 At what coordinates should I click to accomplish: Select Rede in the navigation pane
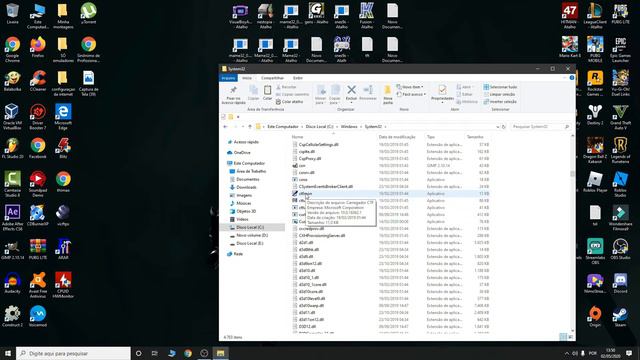(x=238, y=254)
